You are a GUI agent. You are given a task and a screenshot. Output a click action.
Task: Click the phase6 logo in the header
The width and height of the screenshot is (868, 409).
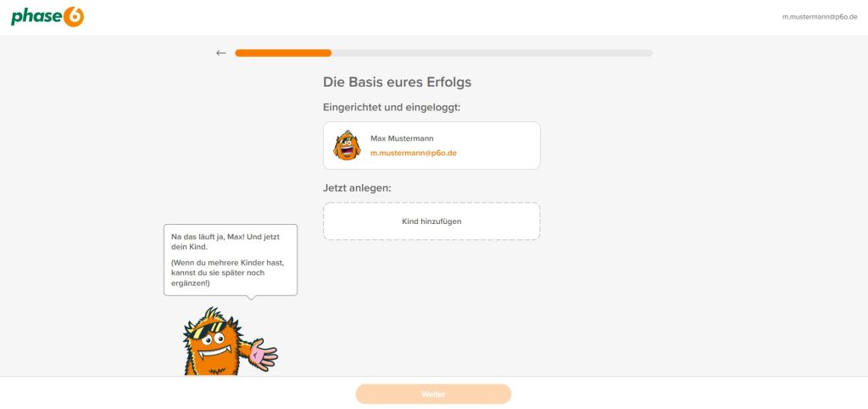coord(47,17)
